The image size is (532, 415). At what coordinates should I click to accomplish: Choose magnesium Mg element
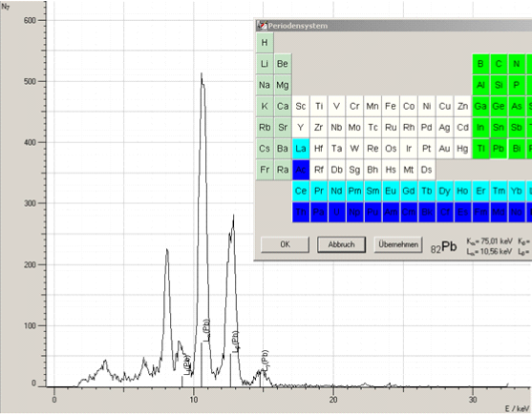click(283, 85)
